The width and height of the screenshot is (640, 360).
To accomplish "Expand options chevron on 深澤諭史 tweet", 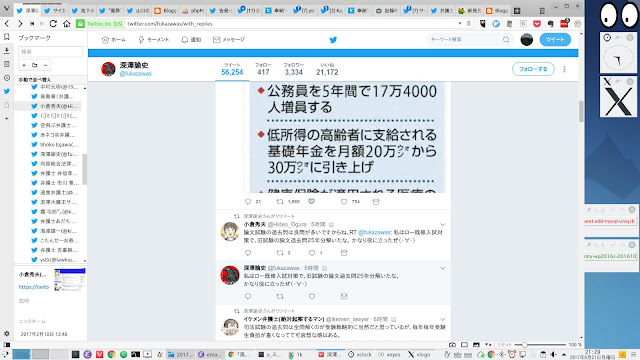I will click(442, 268).
